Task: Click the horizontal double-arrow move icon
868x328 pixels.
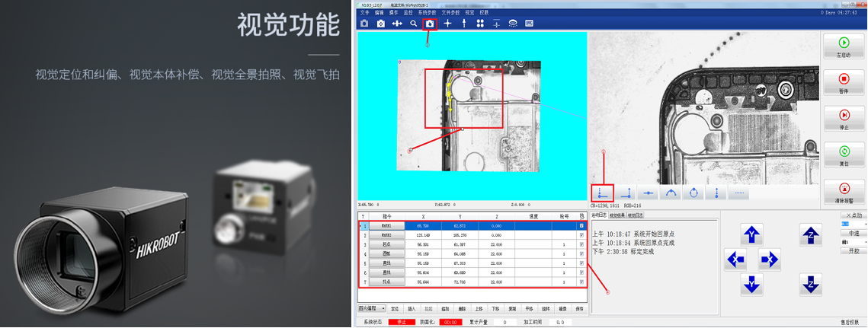Action: 397,24
